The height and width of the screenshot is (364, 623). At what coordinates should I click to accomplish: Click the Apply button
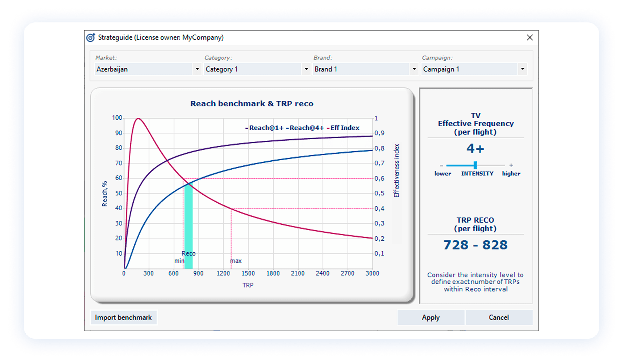click(x=430, y=317)
